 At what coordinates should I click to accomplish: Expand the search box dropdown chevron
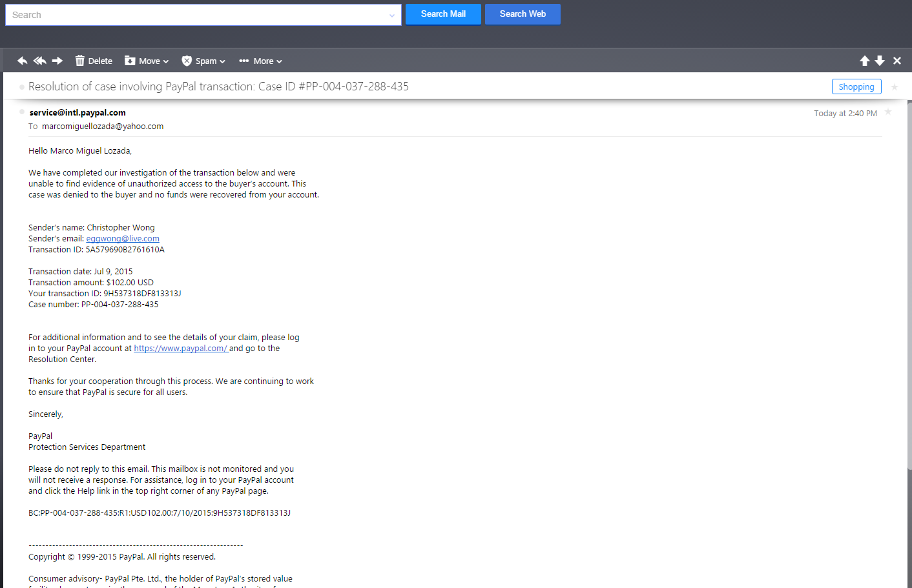[392, 15]
